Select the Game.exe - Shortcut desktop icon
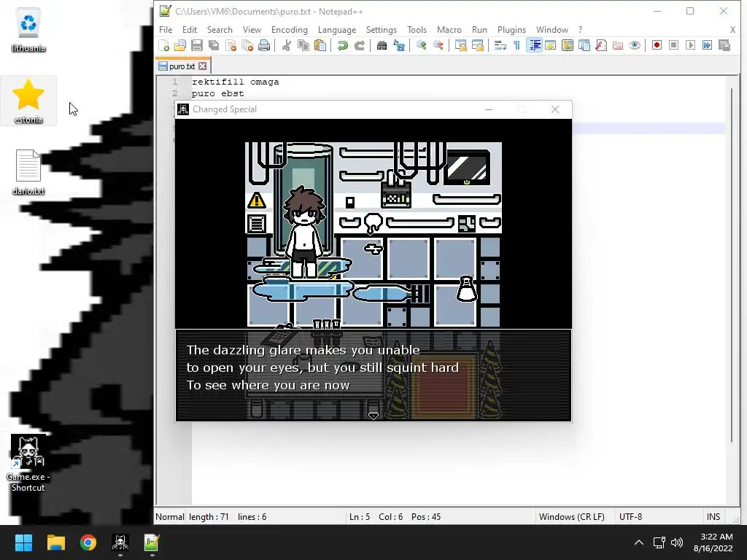 coord(28,463)
